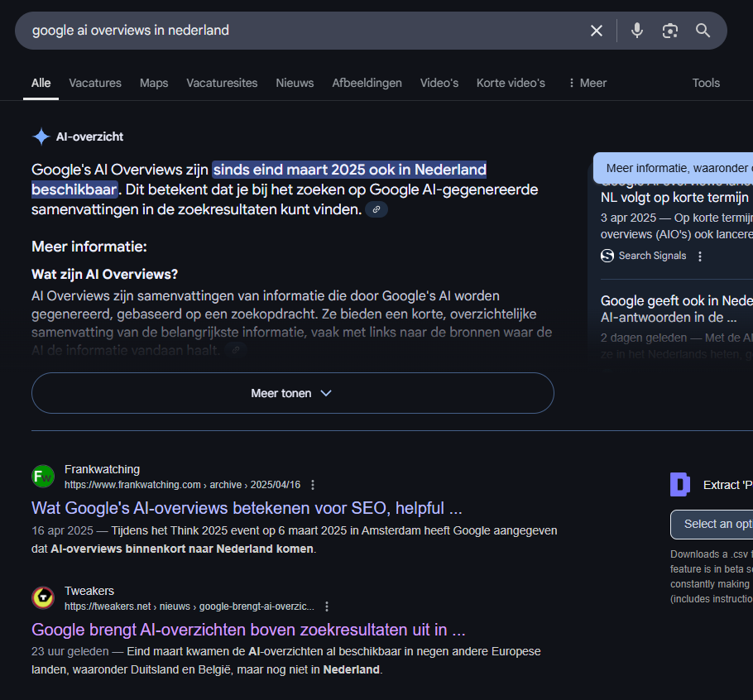Open the Frankwatching result options menu
Screen dimensions: 753x700
[x=313, y=485]
